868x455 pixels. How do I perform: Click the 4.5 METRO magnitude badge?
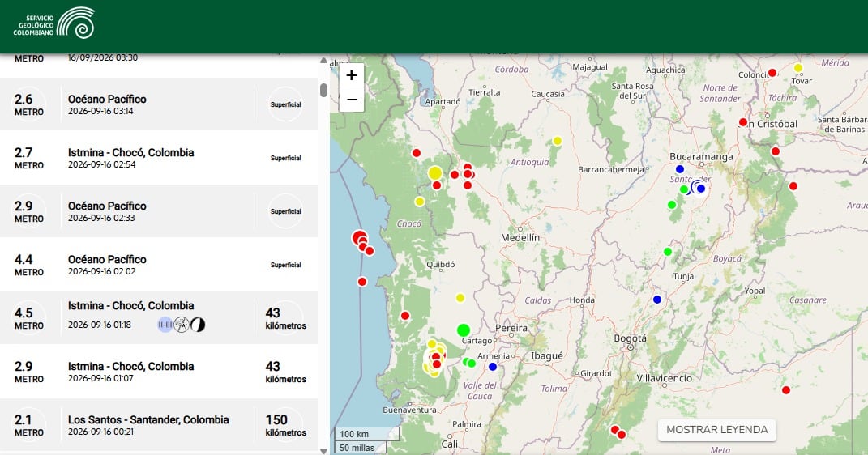[x=29, y=318]
